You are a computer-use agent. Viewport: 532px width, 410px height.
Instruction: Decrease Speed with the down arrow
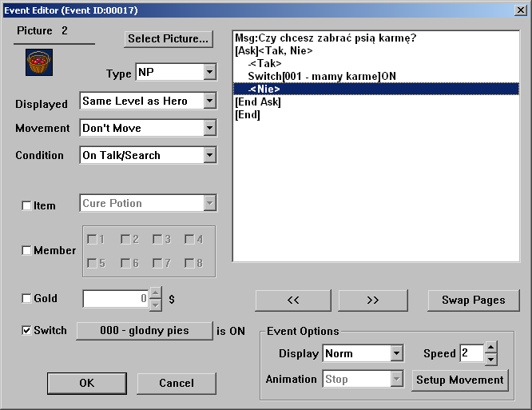[491, 359]
